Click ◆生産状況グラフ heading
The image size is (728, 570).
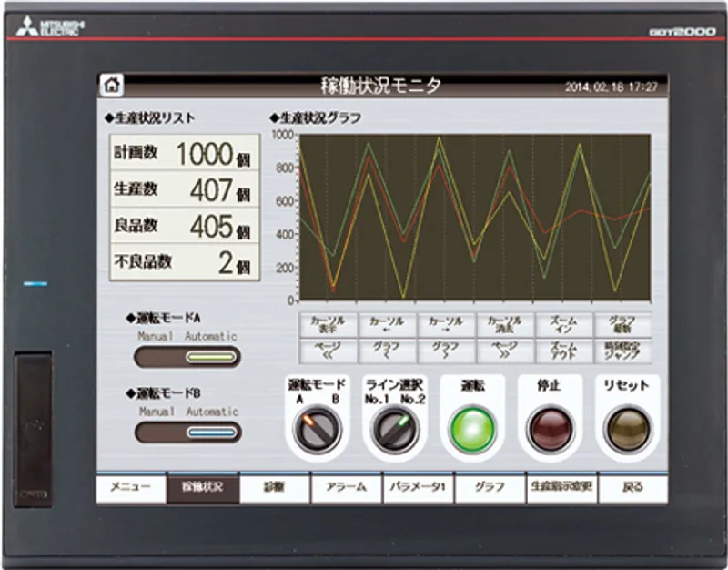(x=316, y=118)
